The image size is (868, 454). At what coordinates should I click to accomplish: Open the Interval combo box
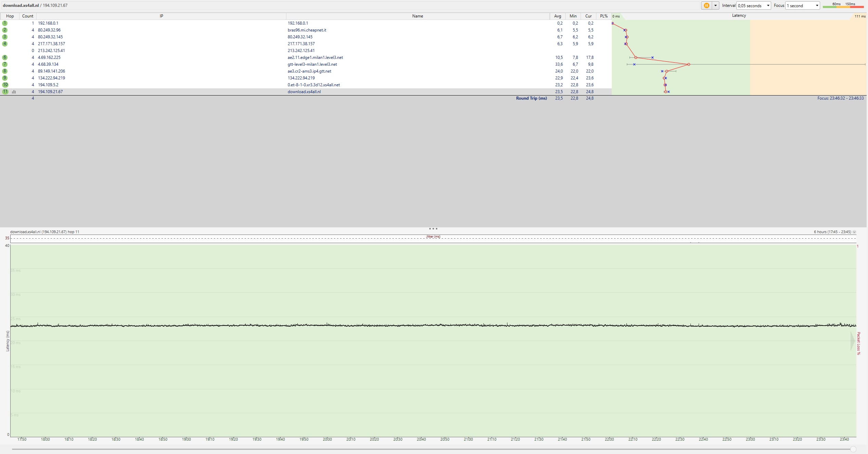coord(753,5)
